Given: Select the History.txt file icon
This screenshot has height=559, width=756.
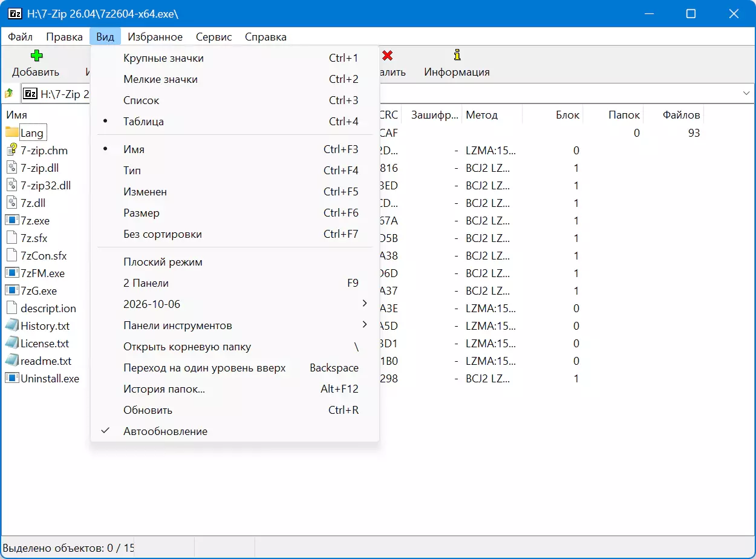Looking at the screenshot, I should 12,325.
